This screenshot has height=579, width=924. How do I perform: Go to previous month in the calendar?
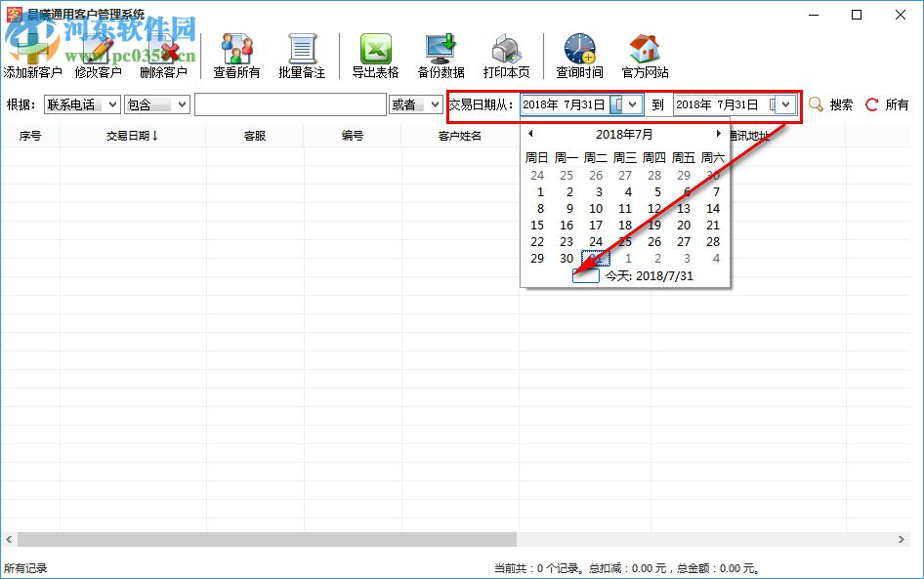coord(529,132)
